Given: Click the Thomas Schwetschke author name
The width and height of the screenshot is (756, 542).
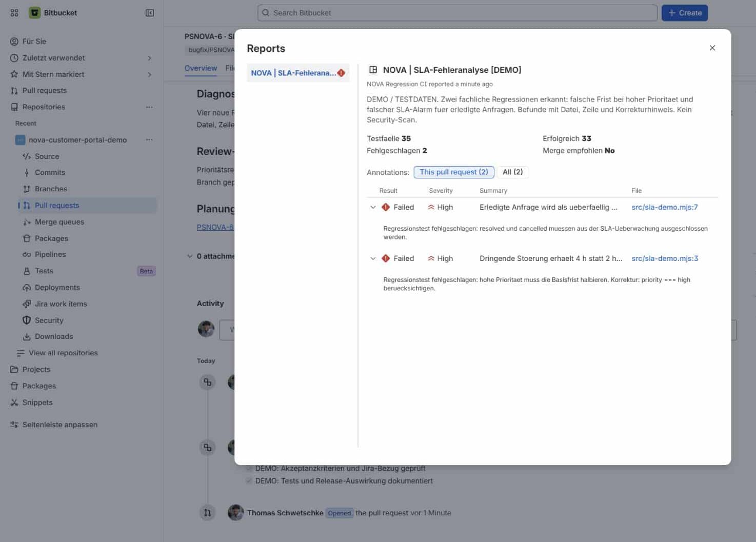Looking at the screenshot, I should click(285, 513).
